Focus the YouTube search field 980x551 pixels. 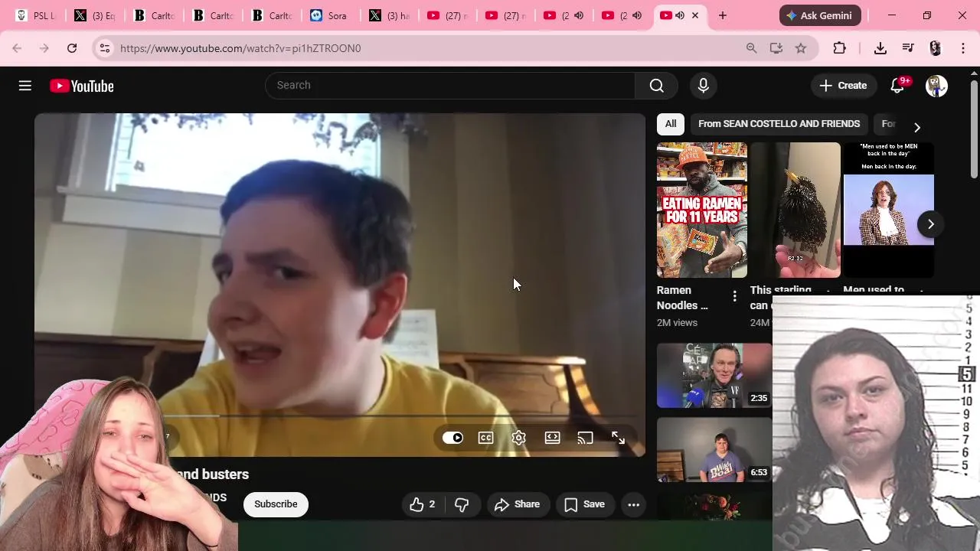[450, 86]
